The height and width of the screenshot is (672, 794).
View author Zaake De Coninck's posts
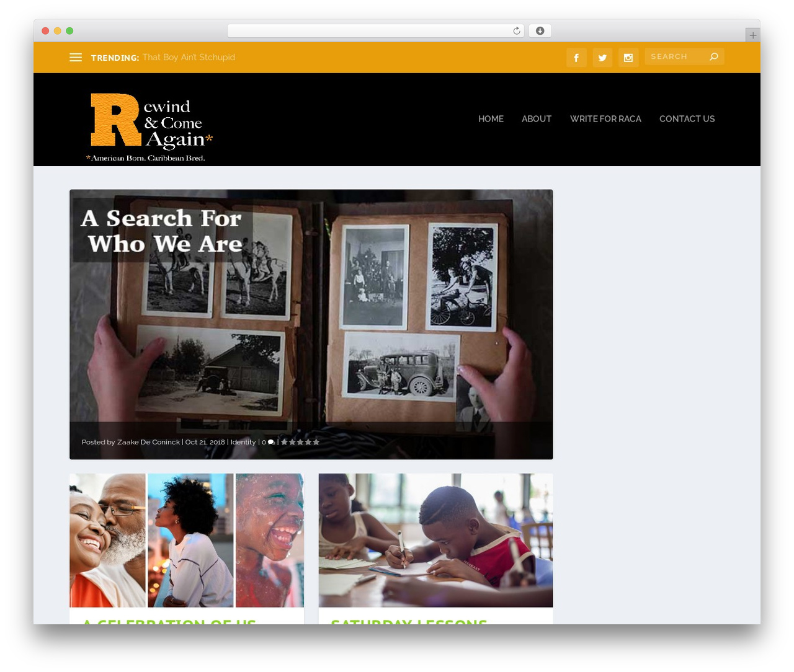click(x=148, y=442)
